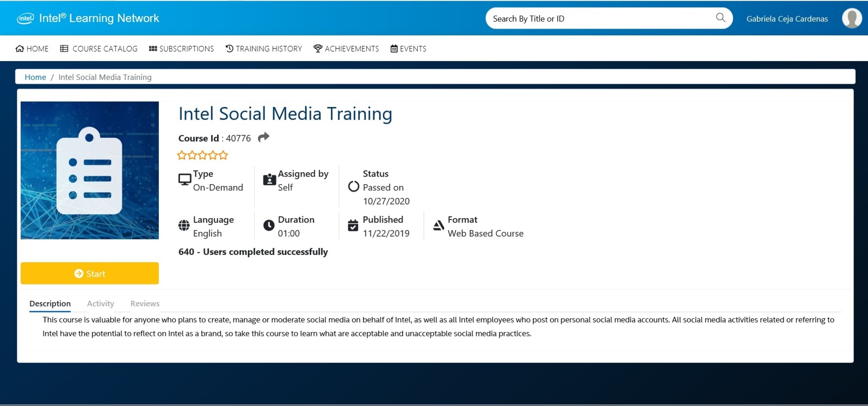The width and height of the screenshot is (868, 406).
Task: Click the Home breadcrumb link
Action: pos(35,77)
